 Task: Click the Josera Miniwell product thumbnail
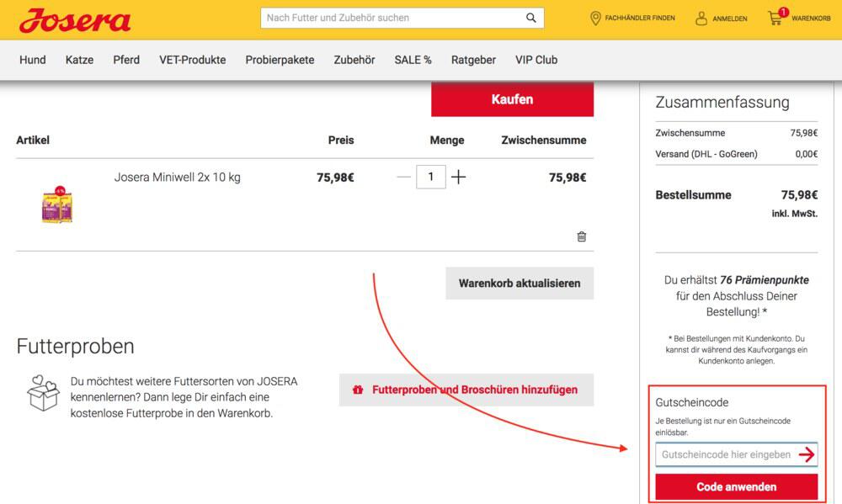57,204
